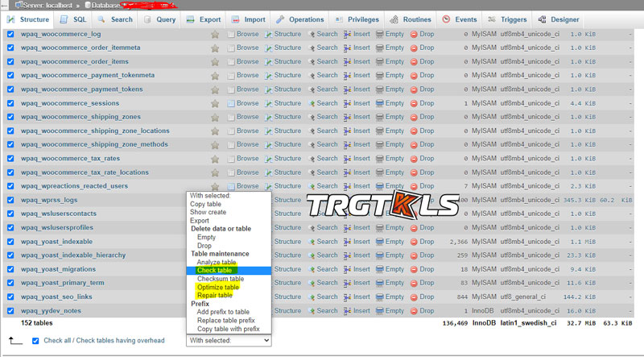Select Optimize table from dropdown list
This screenshot has height=357, width=644.
point(219,287)
